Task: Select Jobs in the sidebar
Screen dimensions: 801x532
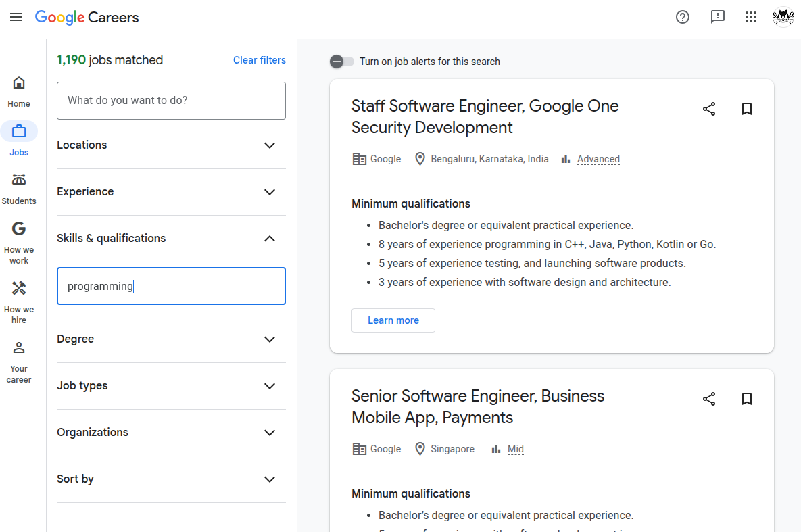Action: coord(19,139)
